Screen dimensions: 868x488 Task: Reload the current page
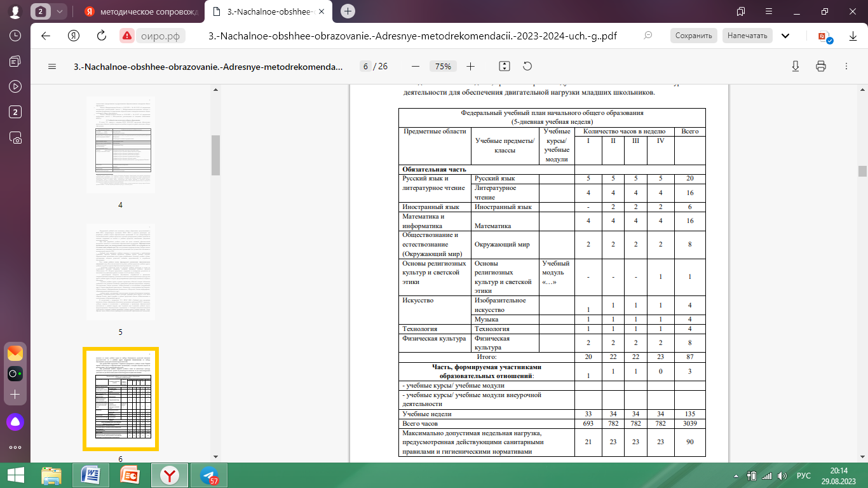click(x=102, y=36)
